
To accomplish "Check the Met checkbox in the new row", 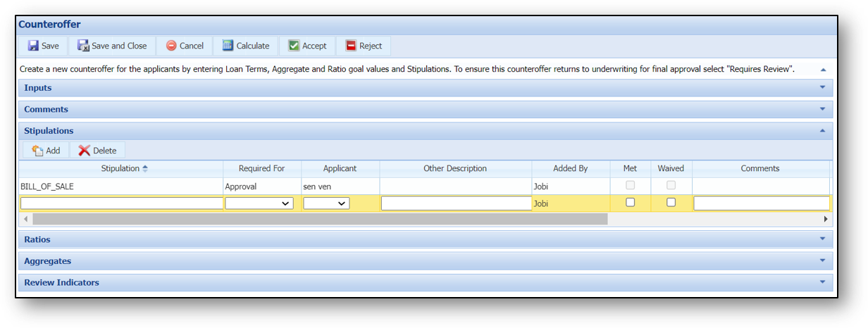I will pos(631,202).
